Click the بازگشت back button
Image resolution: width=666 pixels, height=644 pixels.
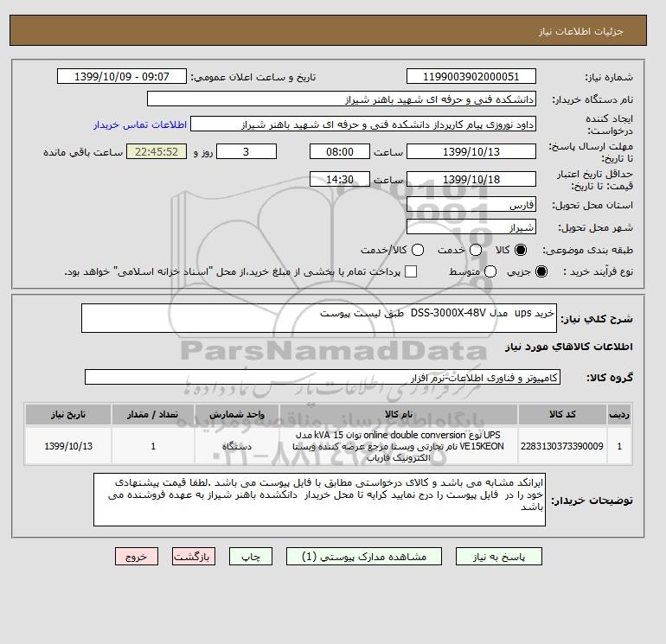point(194,557)
